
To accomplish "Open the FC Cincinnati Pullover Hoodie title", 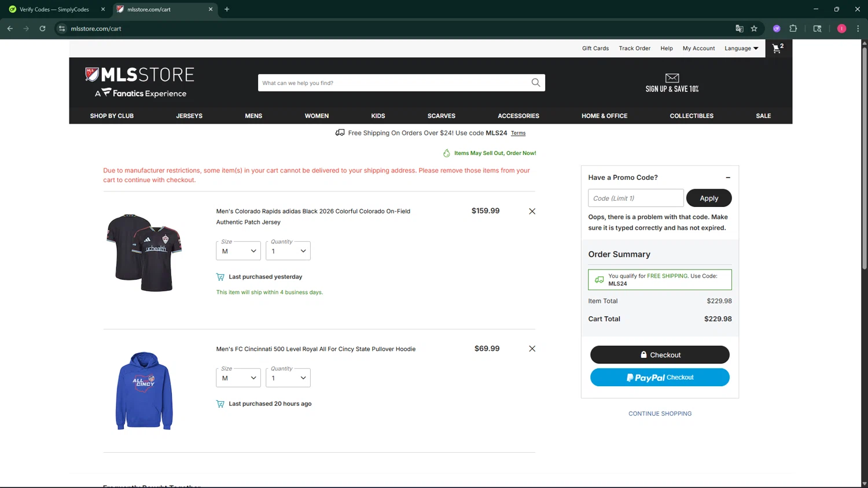I will [x=316, y=349].
